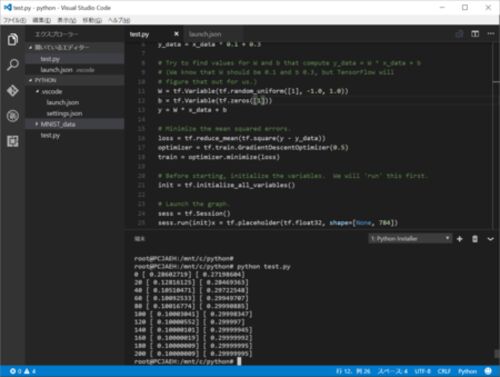
Task: Send feedback with the smiley icon
Action: pyautogui.click(x=488, y=371)
